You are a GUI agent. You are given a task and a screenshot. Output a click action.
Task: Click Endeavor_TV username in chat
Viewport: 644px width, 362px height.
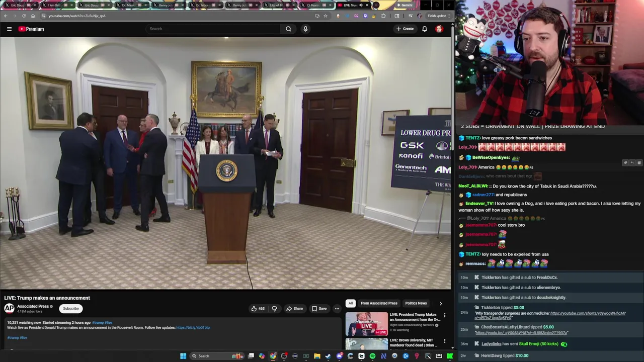click(x=479, y=204)
